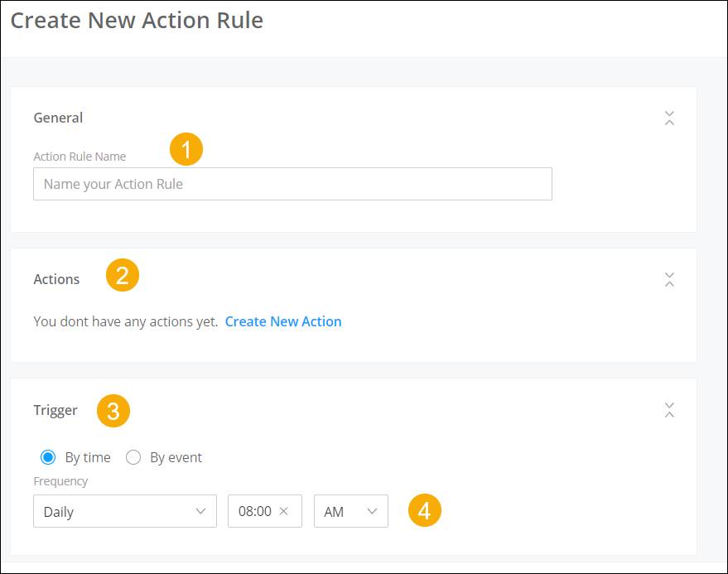Click the Action Rule Name label
The width and height of the screenshot is (728, 574).
80,157
